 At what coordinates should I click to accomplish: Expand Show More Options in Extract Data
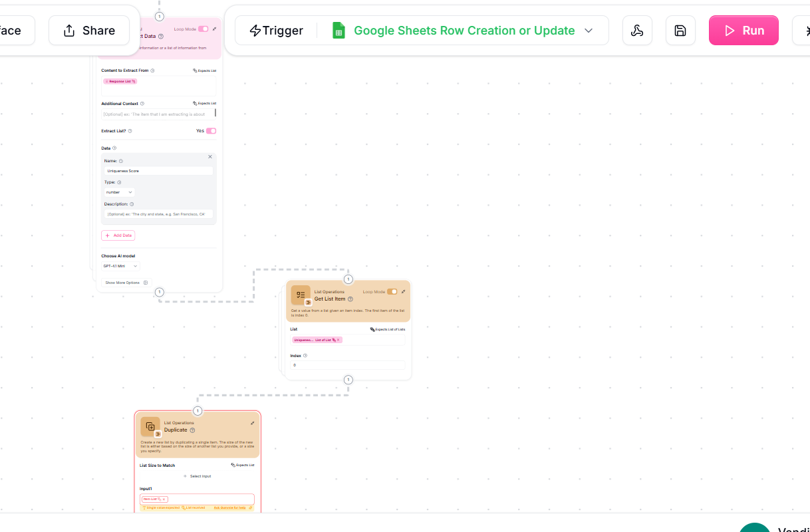(126, 283)
